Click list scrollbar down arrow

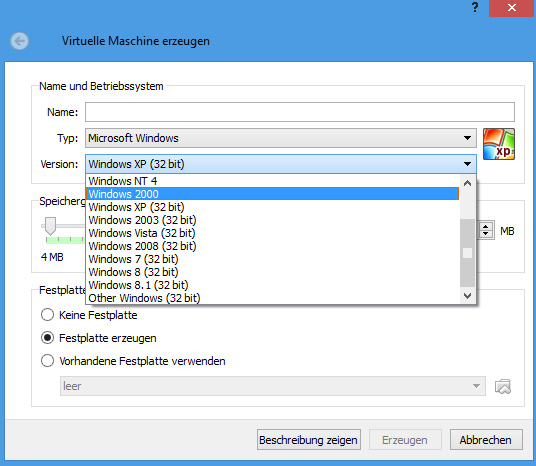point(467,295)
